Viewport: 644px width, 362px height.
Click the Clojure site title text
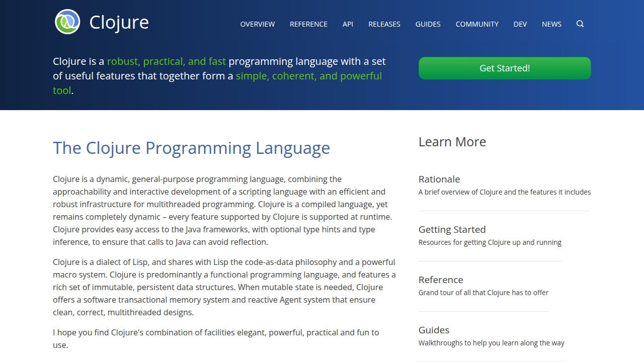119,22
